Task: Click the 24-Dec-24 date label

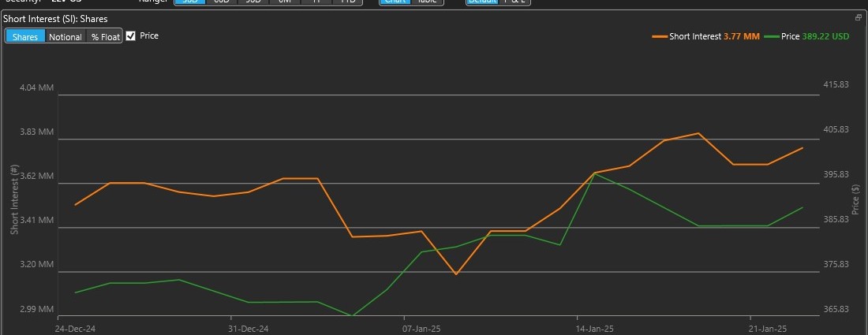Action: (x=74, y=329)
